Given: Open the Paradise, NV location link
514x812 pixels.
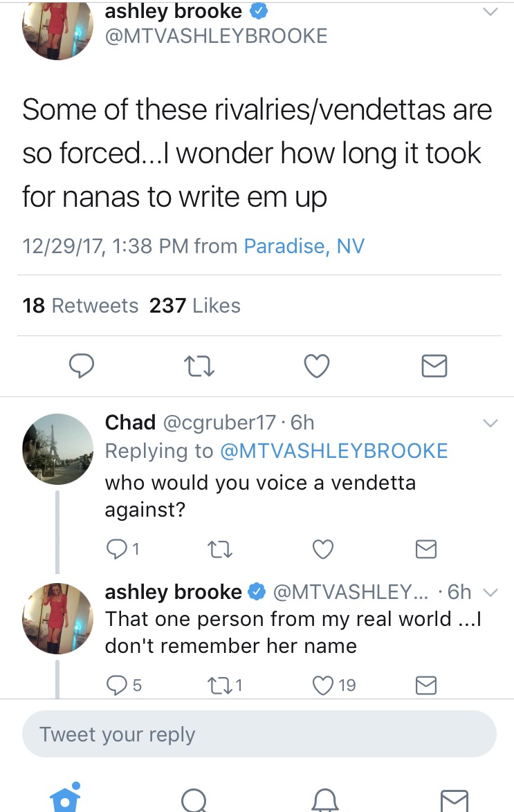Looking at the screenshot, I should [x=304, y=246].
